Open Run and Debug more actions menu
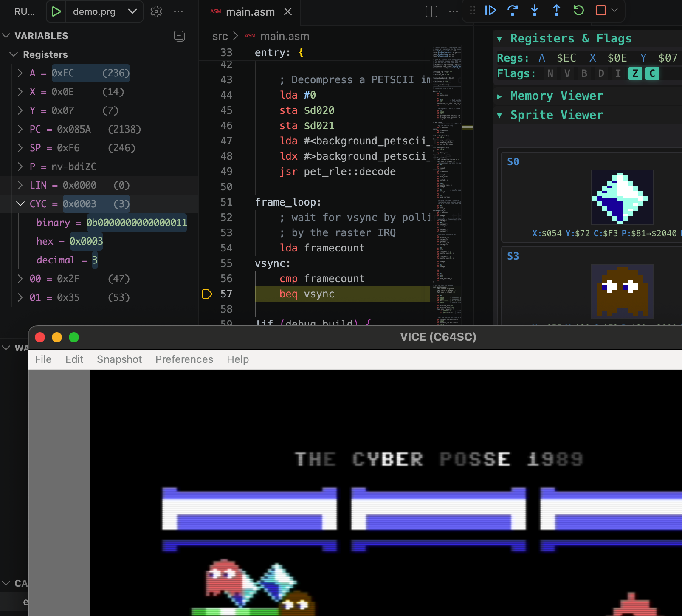The image size is (682, 616). pyautogui.click(x=178, y=11)
